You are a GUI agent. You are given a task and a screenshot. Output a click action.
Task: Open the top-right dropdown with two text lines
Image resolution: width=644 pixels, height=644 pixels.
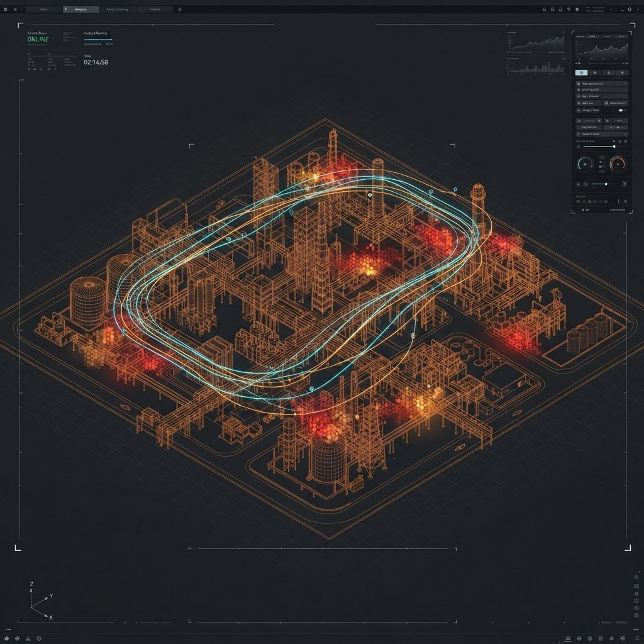pos(599,9)
